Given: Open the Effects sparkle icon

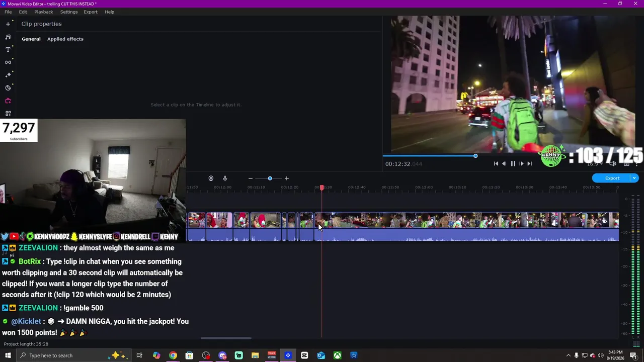Looking at the screenshot, I should (x=8, y=74).
